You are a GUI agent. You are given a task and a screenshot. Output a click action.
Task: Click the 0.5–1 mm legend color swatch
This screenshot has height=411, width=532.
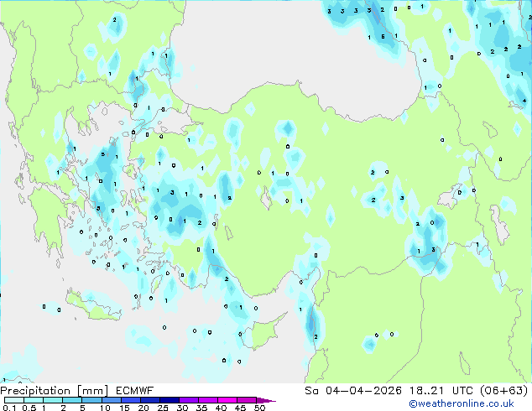tap(34, 400)
